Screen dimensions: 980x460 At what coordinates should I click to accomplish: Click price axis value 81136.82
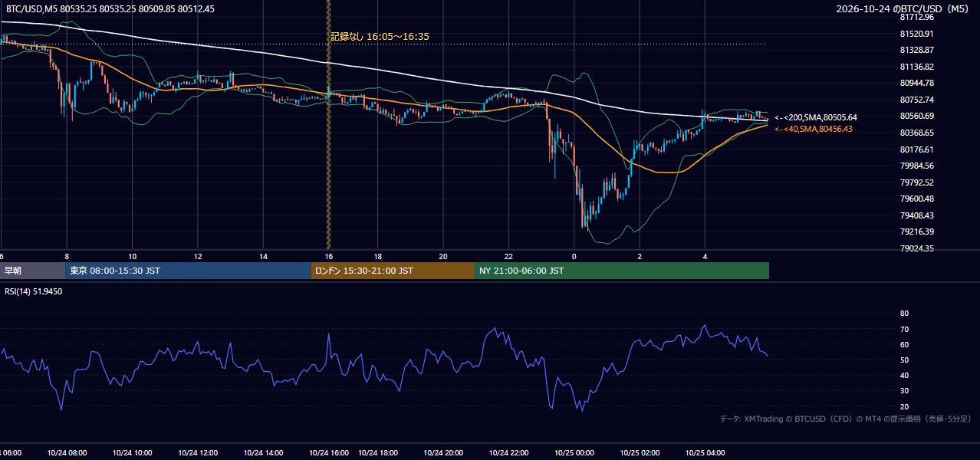coord(916,67)
